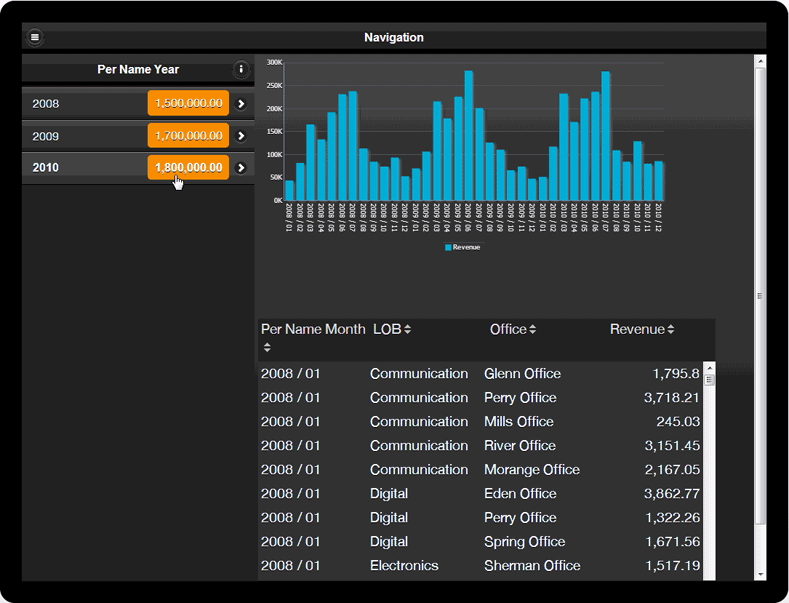Click the tallest 2008 / 07 revenue bar

point(353,146)
